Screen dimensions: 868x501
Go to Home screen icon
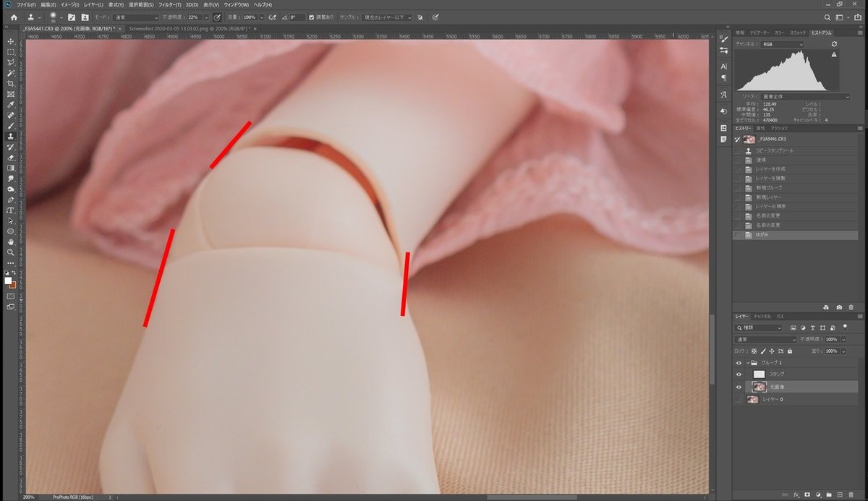[13, 17]
